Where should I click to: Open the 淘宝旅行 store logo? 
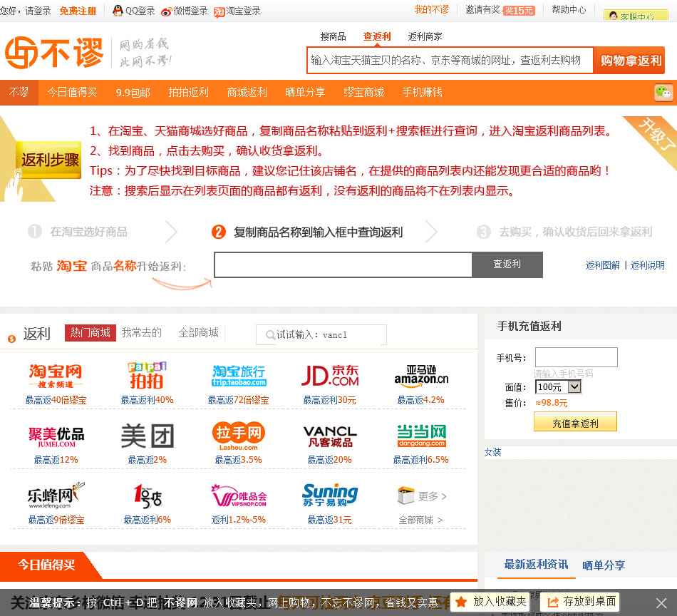point(239,375)
